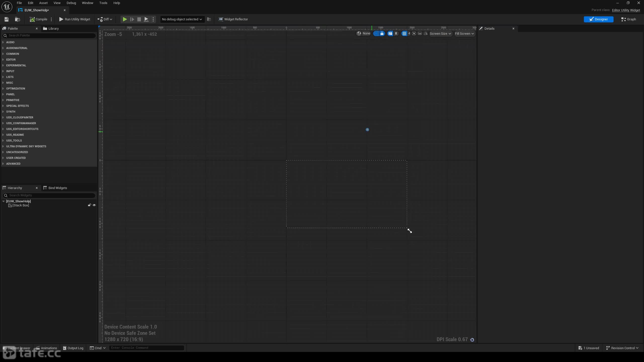Run Utility Widget
The image size is (644, 362).
[74, 19]
